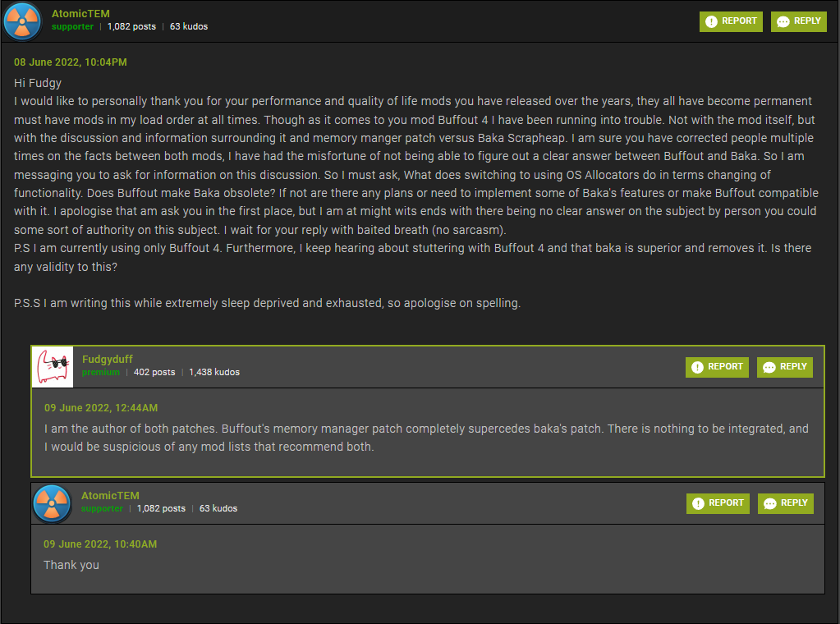The image size is (840, 624).
Task: Click the speech bubble icon on Fudgyduff's Reply button
Action: [x=769, y=368]
